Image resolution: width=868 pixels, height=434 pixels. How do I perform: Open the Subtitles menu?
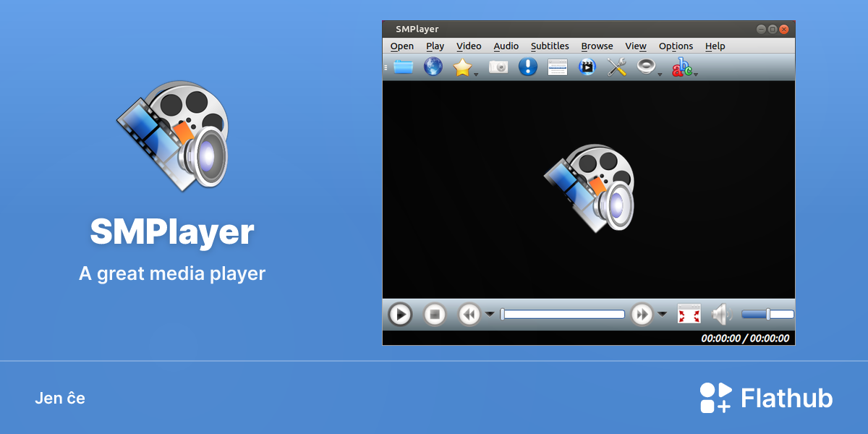[550, 46]
